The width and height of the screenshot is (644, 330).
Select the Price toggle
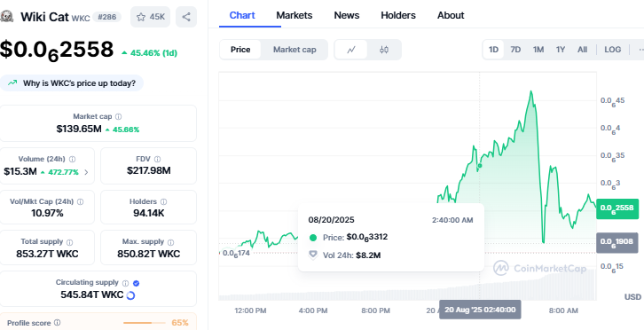point(240,50)
